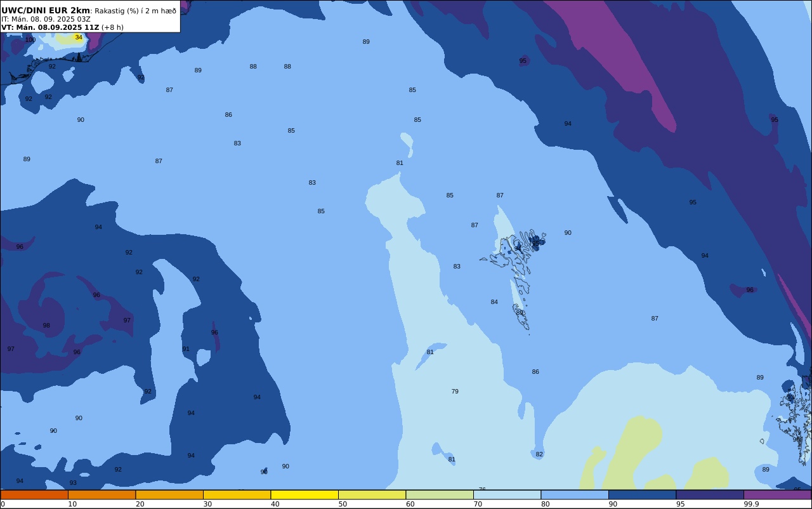Click the 0–10 dark orange legend swatch

pyautogui.click(x=34, y=494)
